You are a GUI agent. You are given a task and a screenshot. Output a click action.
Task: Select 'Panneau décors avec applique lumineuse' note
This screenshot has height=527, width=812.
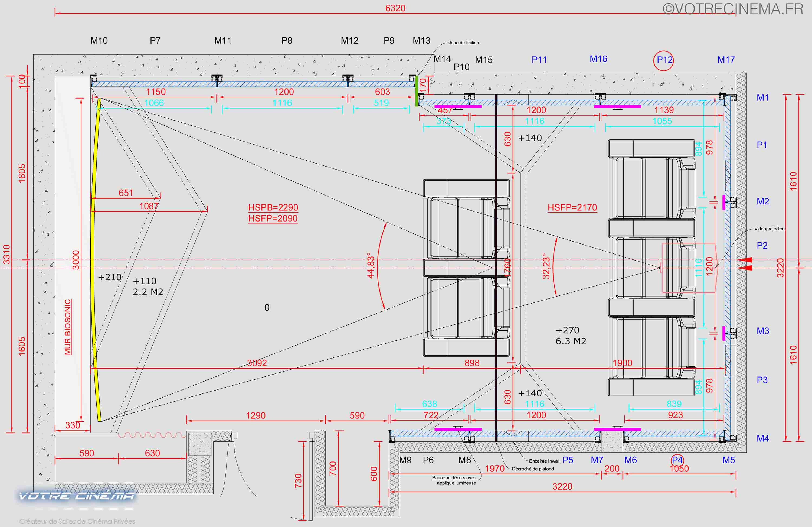point(454,480)
